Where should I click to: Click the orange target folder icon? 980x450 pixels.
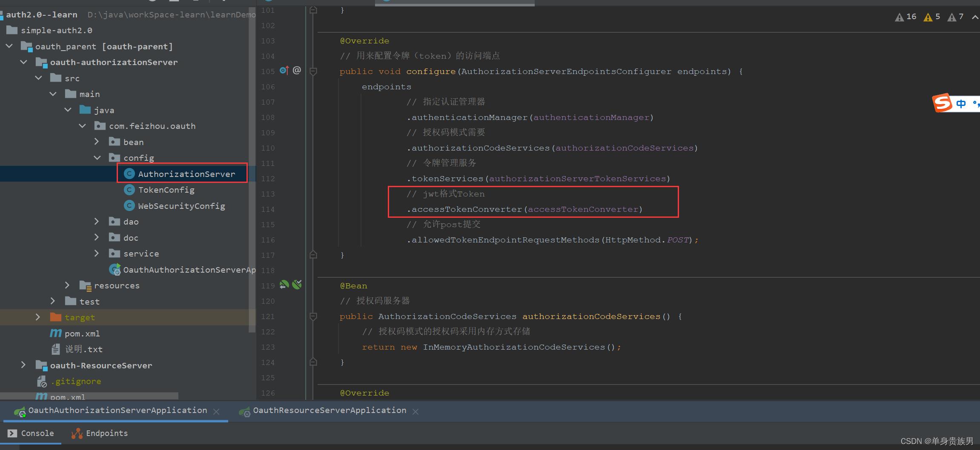pyautogui.click(x=56, y=317)
